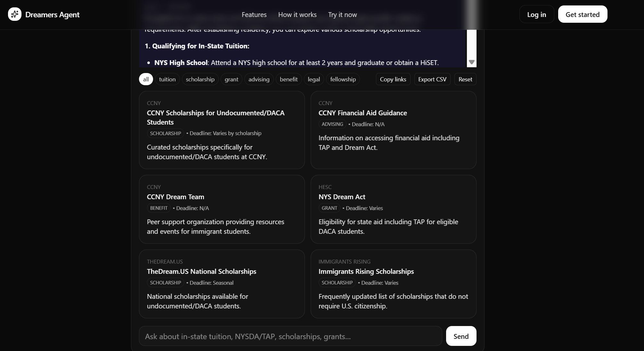Show only grant resources

coord(231,79)
